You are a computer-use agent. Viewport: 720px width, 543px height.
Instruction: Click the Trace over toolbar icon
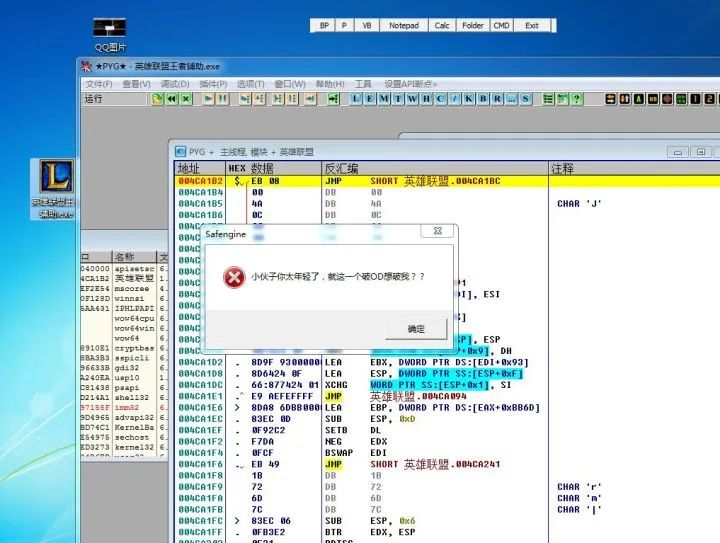pyautogui.click(x=292, y=99)
